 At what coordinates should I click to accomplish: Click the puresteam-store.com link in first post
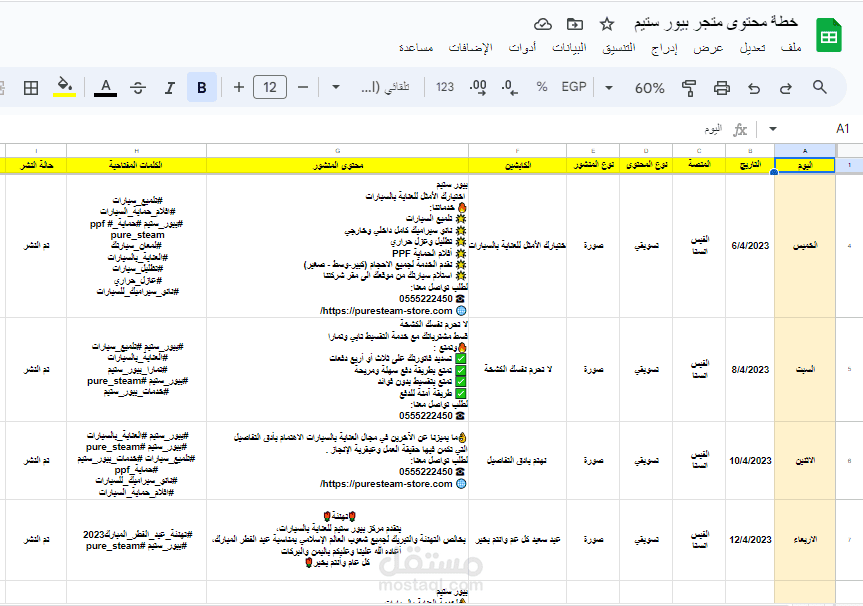pyautogui.click(x=386, y=311)
